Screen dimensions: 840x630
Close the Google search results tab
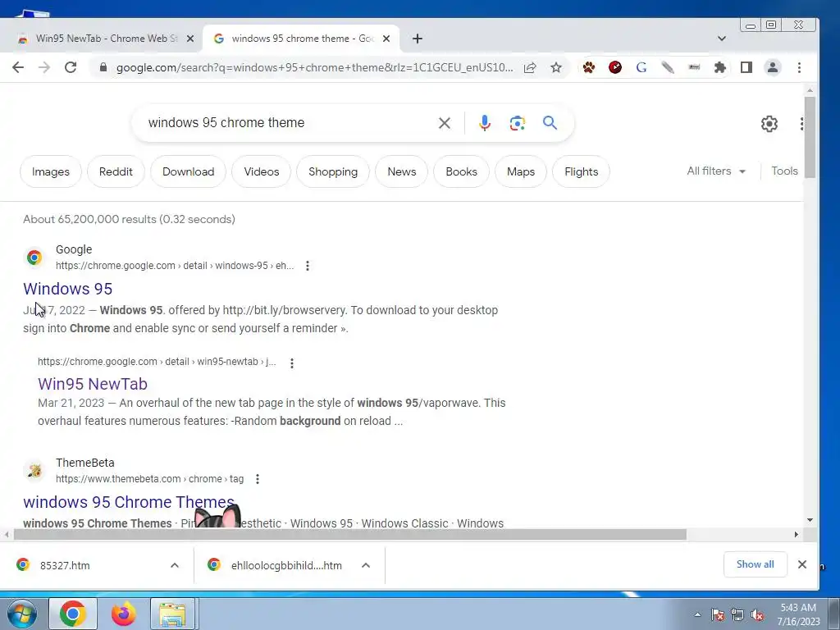point(386,39)
